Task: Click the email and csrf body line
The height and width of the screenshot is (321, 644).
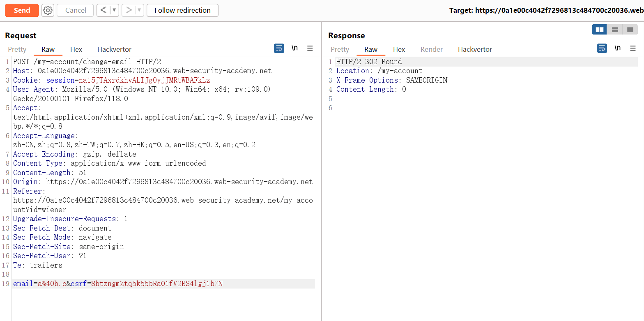Action: pyautogui.click(x=118, y=284)
